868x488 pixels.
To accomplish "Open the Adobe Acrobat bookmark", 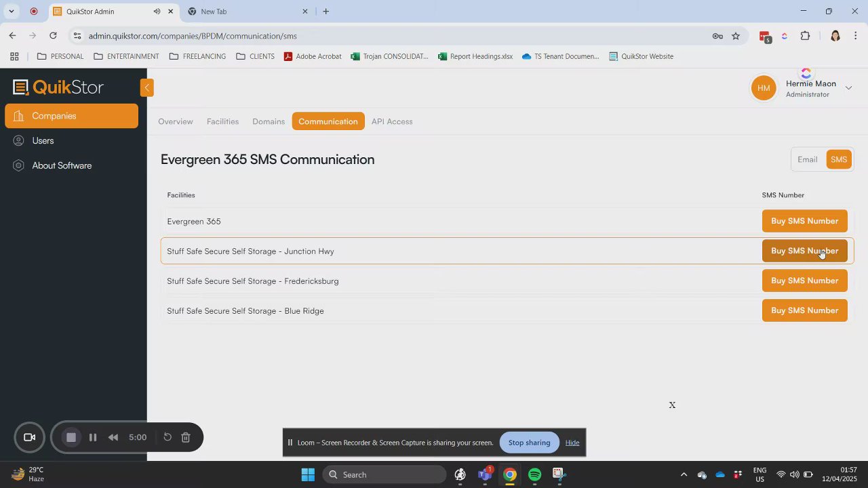I will click(312, 56).
